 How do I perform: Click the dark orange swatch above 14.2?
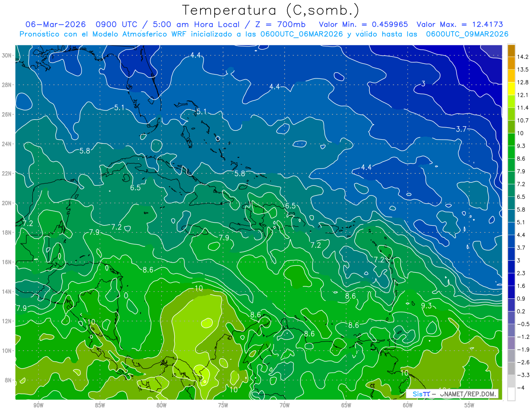coord(511,51)
